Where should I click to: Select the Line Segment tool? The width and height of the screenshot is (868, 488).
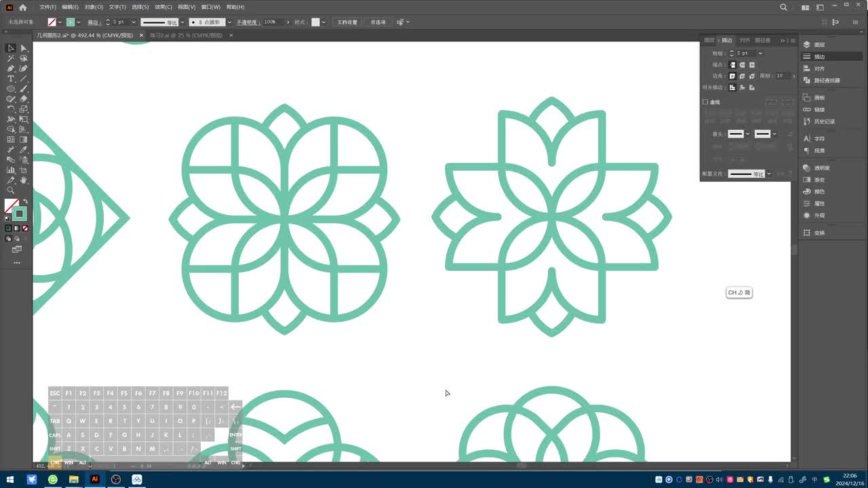(x=24, y=79)
